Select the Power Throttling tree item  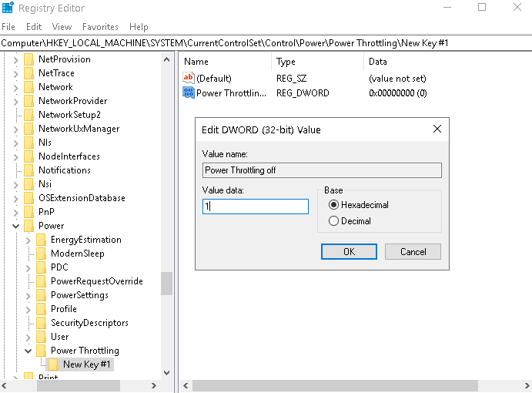pos(85,351)
